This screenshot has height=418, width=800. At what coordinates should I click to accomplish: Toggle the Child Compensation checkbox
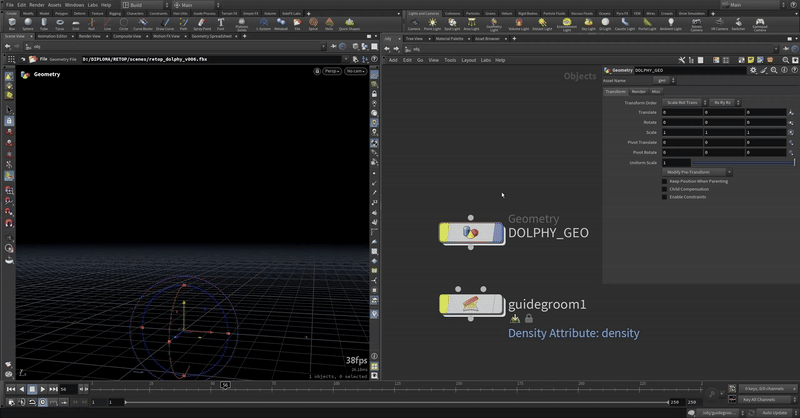coord(664,189)
